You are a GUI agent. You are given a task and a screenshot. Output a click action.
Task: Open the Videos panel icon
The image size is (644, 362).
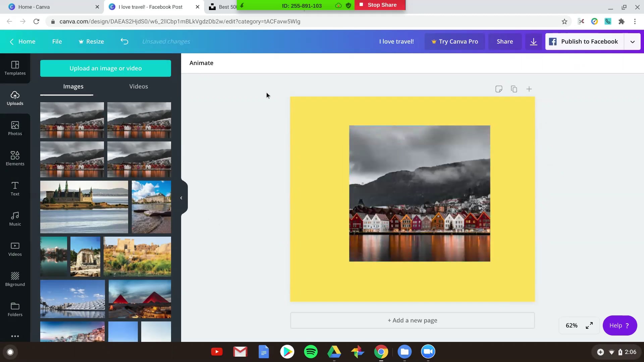[x=15, y=248]
